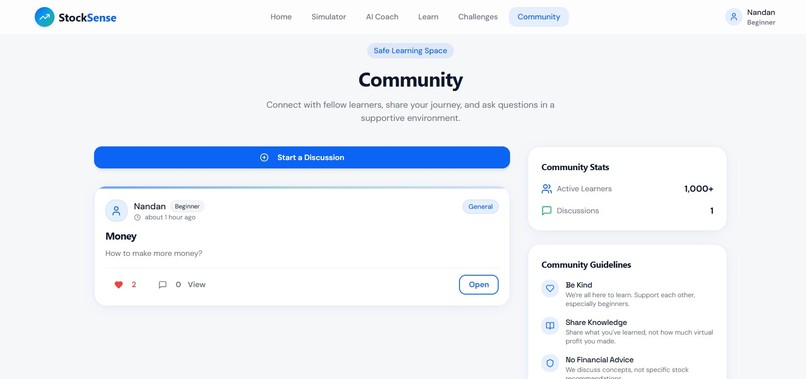The height and width of the screenshot is (379, 806).
Task: Click the comment bubble icon on Money post
Action: [162, 284]
